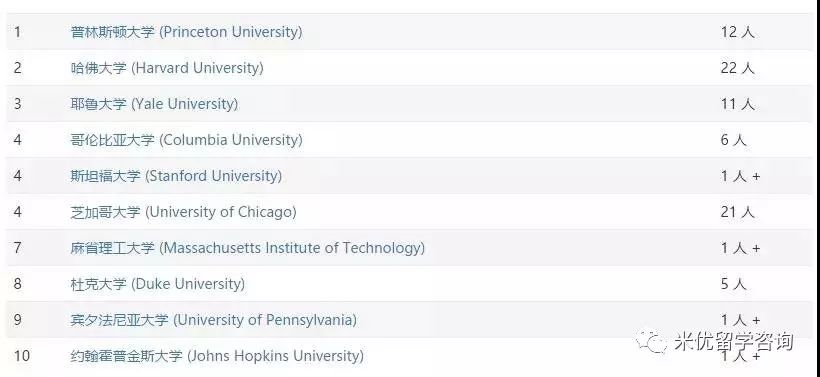The image size is (820, 377).
Task: Select the 12 人 count for Princeton
Action: [x=737, y=32]
